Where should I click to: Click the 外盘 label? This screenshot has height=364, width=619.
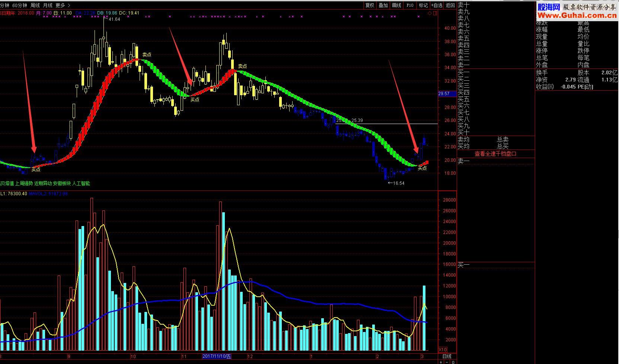pos(542,65)
